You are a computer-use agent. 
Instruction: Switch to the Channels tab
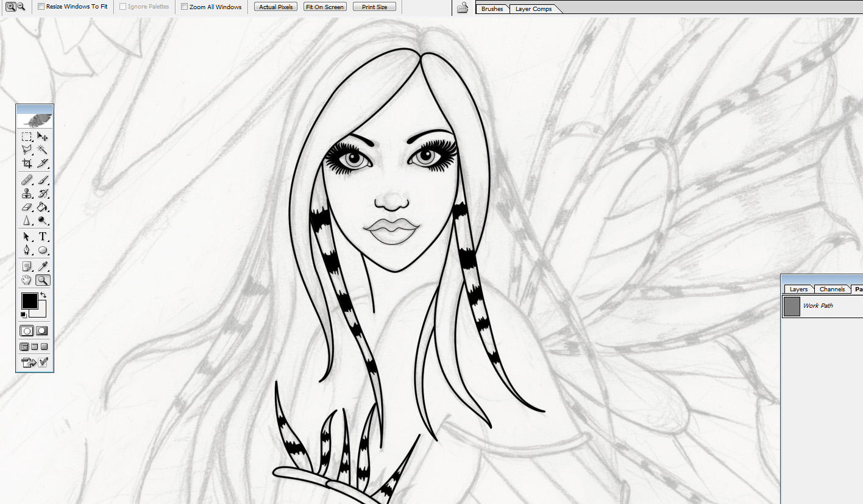tap(833, 289)
